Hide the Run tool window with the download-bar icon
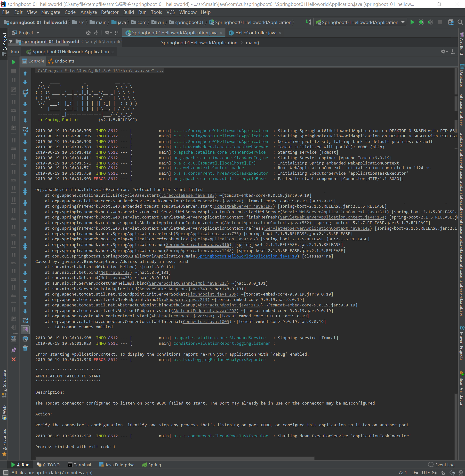The image size is (465, 476). click(453, 52)
